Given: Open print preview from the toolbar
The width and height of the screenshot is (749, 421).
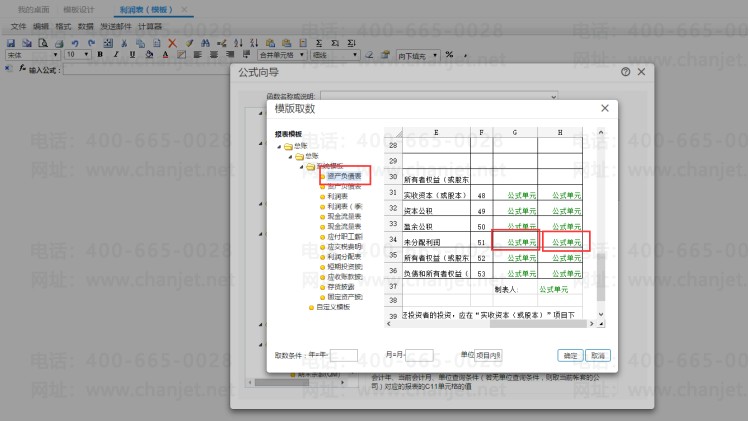Looking at the screenshot, I should pyautogui.click(x=43, y=43).
